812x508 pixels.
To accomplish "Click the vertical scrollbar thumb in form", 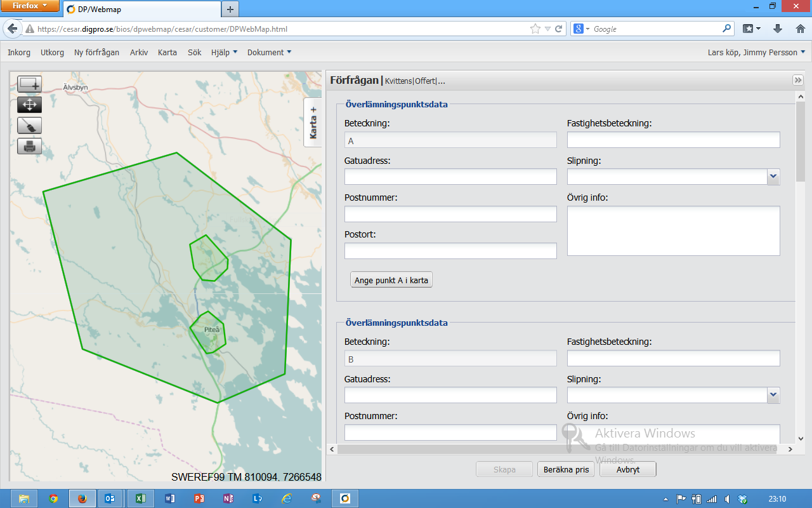I will click(x=801, y=142).
